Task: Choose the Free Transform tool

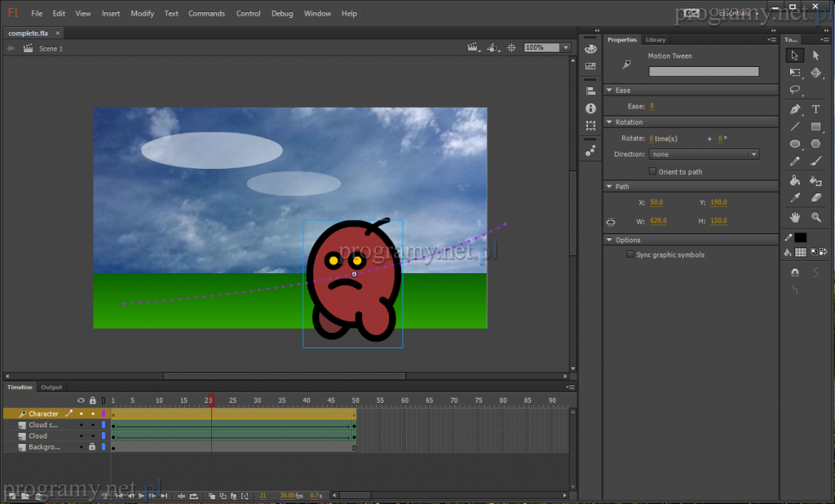Action: pyautogui.click(x=795, y=73)
